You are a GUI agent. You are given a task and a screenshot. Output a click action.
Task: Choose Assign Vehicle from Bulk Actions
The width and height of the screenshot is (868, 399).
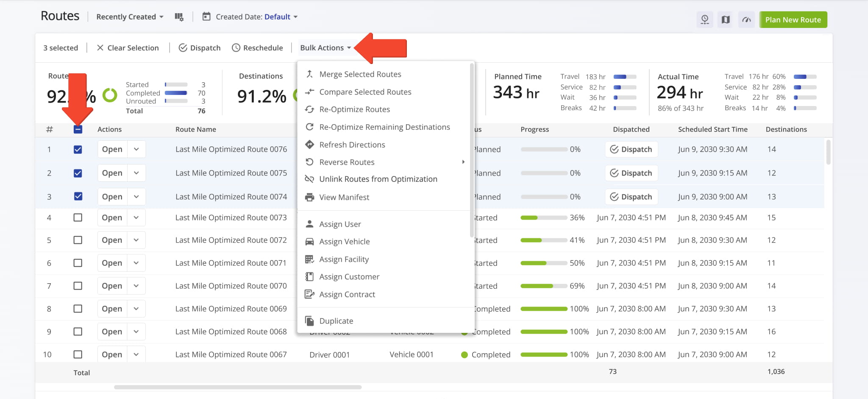[343, 241]
